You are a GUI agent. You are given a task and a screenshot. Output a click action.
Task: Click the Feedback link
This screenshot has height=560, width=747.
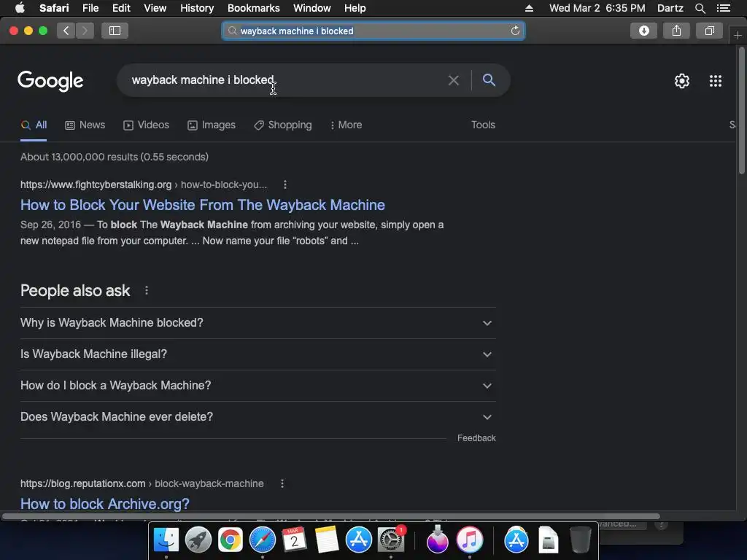[x=476, y=438]
